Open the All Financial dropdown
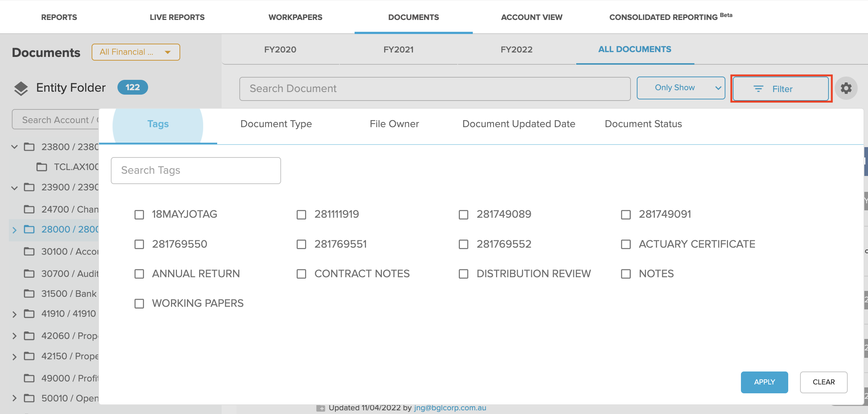 [x=136, y=52]
